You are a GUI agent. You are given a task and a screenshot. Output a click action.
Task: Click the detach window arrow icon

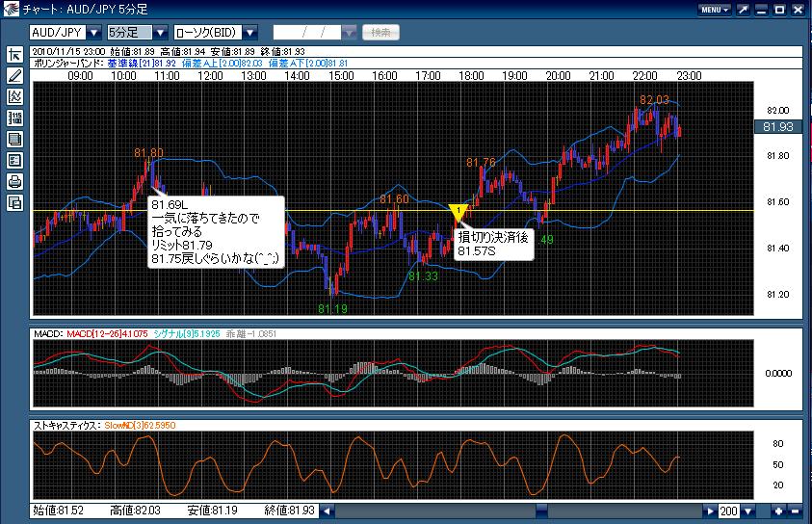[743, 10]
